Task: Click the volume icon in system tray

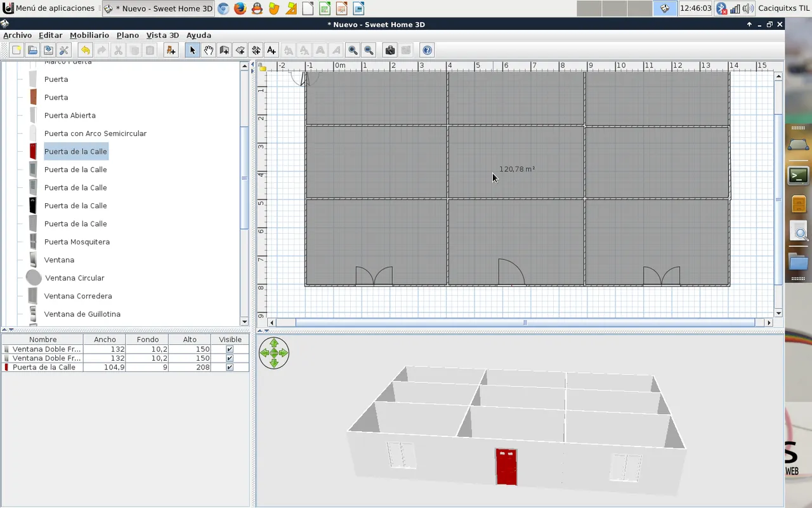Action: [748, 8]
